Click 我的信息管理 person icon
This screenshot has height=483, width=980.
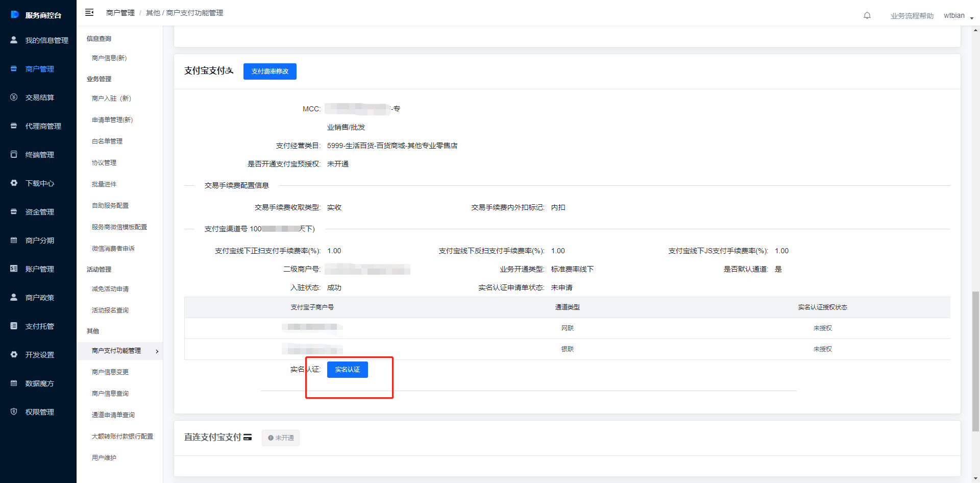14,40
